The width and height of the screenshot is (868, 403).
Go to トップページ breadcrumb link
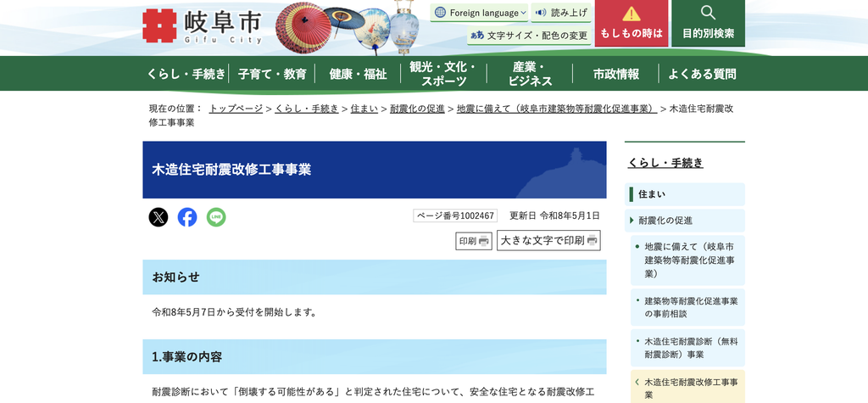(236, 109)
